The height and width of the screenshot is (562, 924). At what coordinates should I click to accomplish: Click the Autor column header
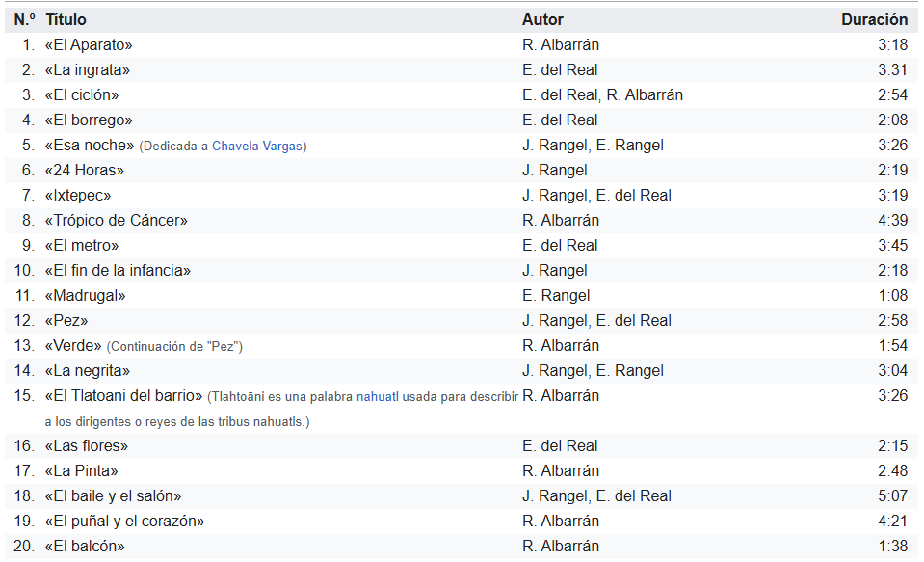coord(542,20)
